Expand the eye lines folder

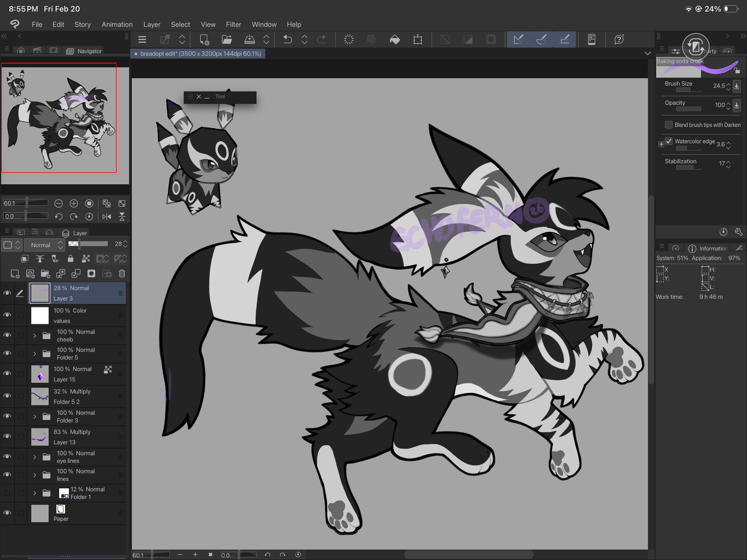click(x=35, y=457)
